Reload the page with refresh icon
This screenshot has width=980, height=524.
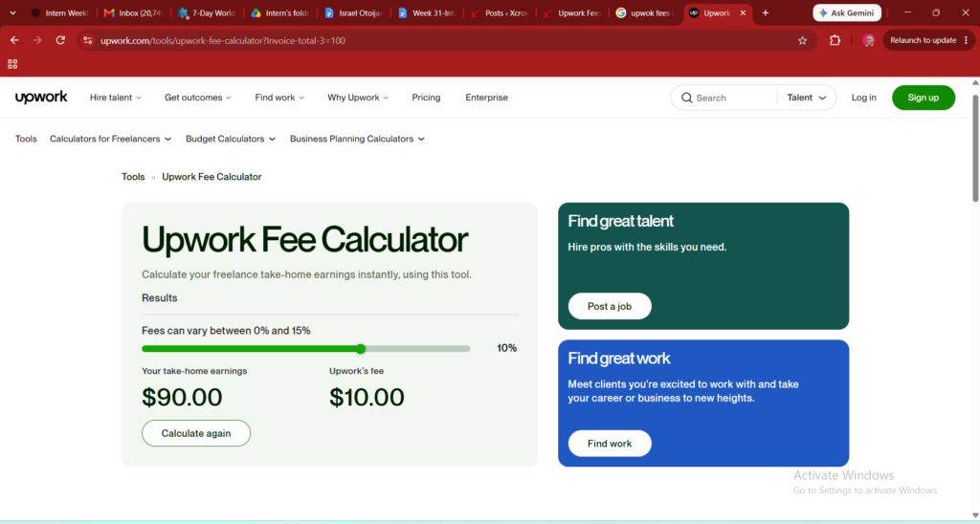tap(60, 40)
